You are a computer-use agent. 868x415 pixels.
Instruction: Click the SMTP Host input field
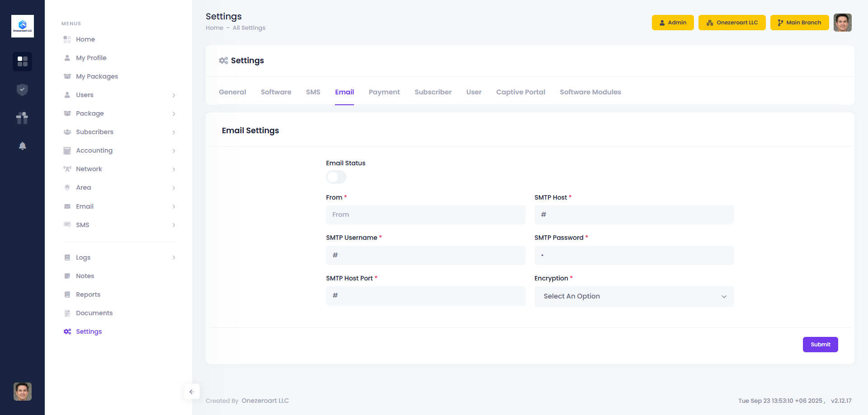pos(634,215)
